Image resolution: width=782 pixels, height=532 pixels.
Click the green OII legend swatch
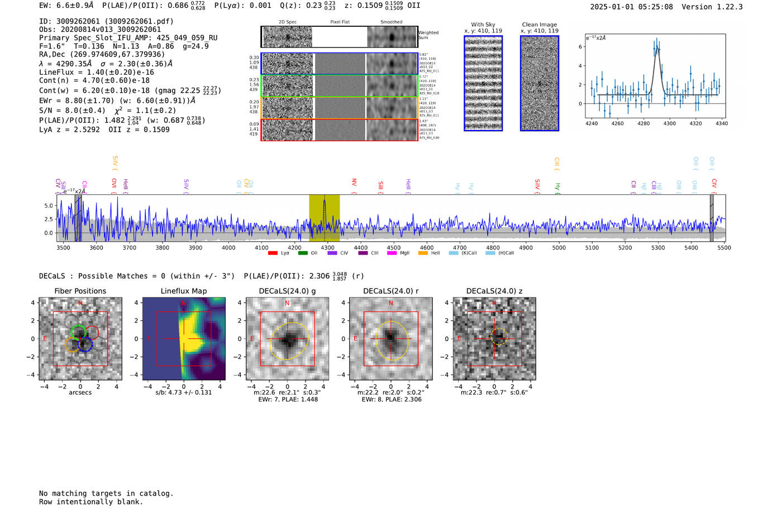coord(303,253)
